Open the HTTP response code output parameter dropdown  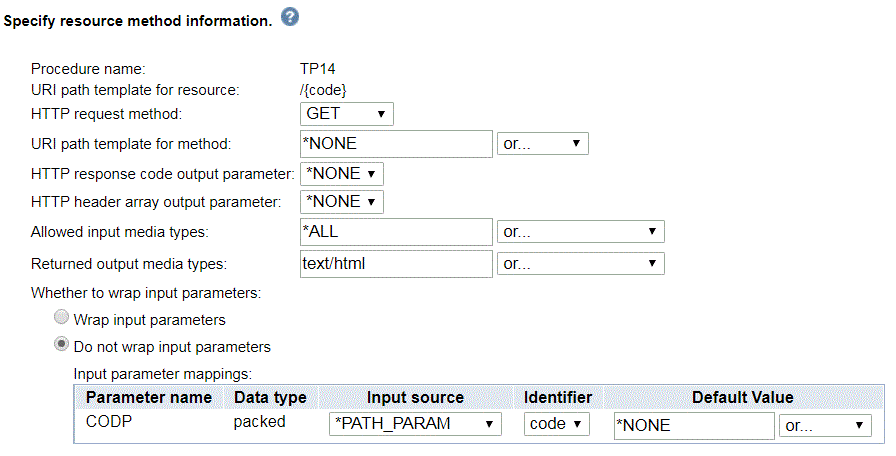(x=341, y=174)
